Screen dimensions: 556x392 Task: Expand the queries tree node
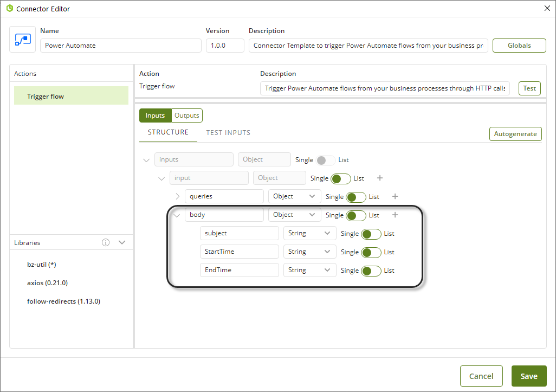point(177,196)
